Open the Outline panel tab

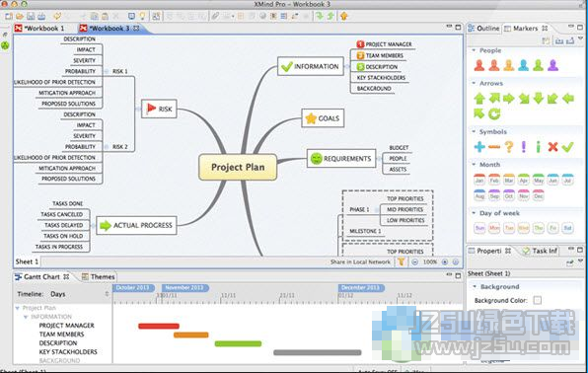tap(483, 29)
